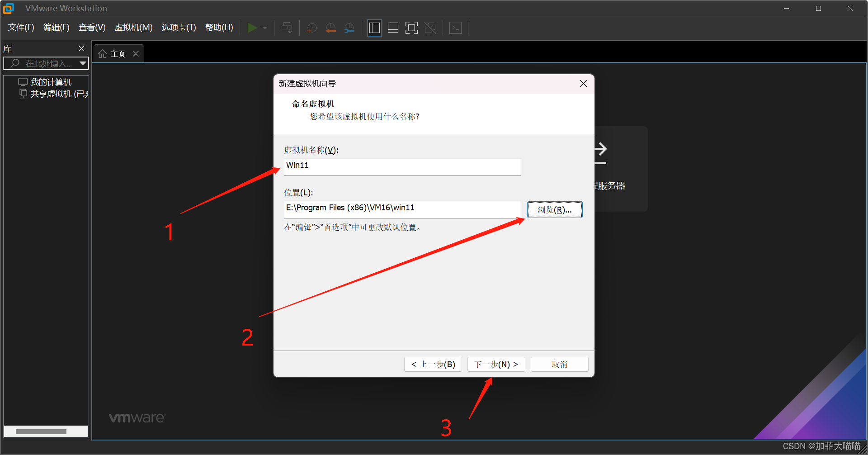The height and width of the screenshot is (455, 868).
Task: Switch to the 主页 tab
Action: click(118, 54)
